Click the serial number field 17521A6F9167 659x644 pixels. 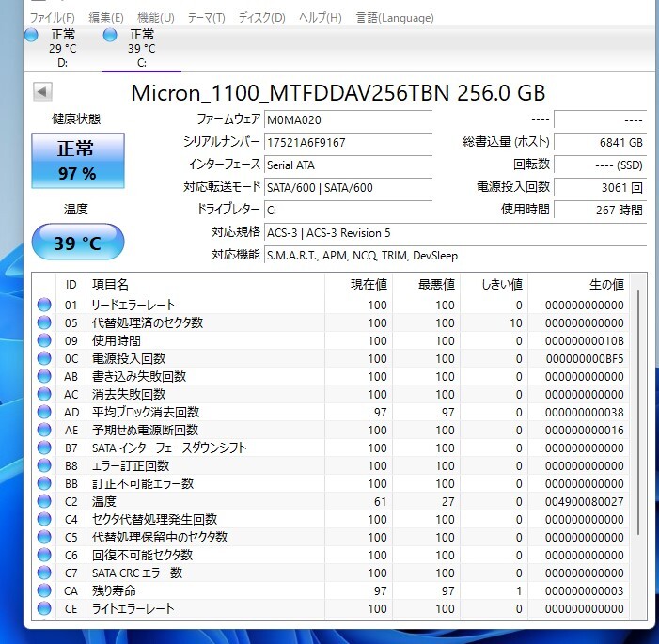coord(348,143)
